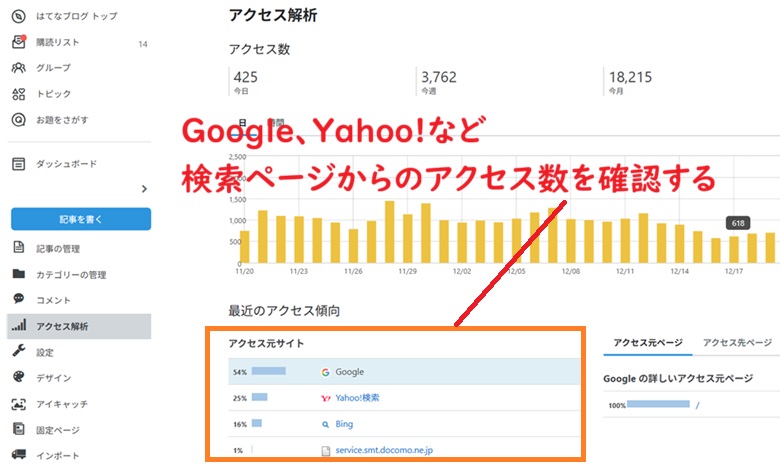Open the Hatena Blog top compass icon
The height and width of the screenshot is (468, 780).
coord(18,16)
